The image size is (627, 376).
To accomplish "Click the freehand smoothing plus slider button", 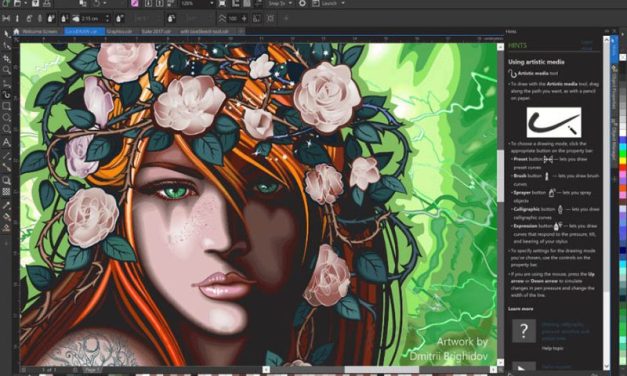I will pyautogui.click(x=244, y=18).
